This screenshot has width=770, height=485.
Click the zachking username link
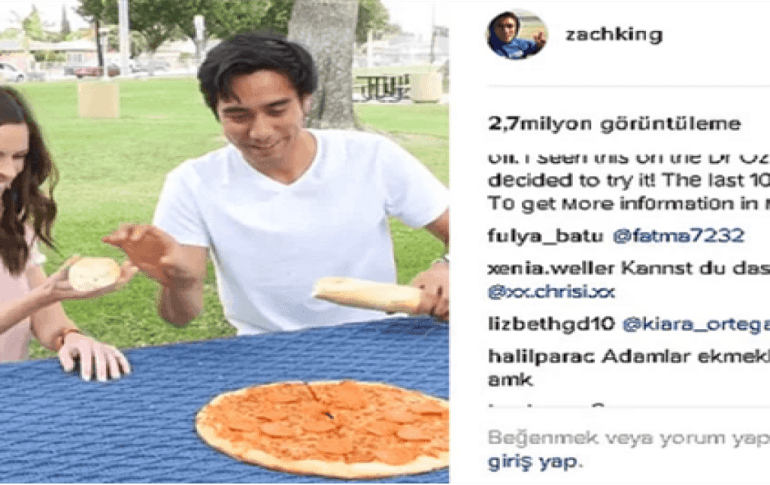614,35
